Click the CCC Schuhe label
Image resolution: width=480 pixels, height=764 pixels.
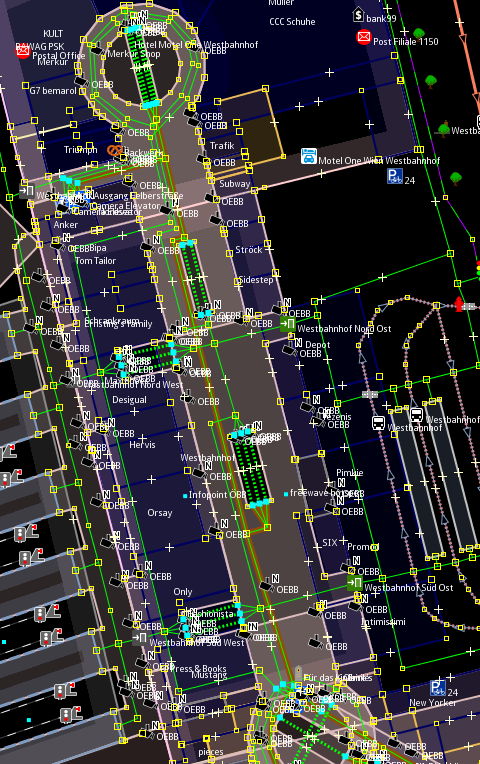click(292, 22)
